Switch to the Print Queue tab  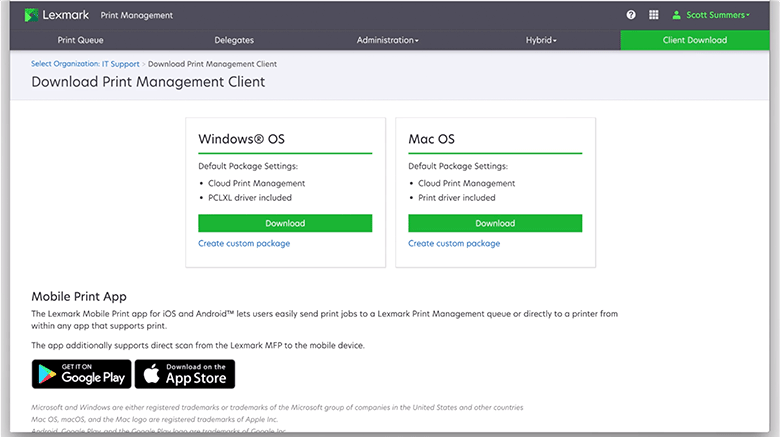click(x=80, y=40)
